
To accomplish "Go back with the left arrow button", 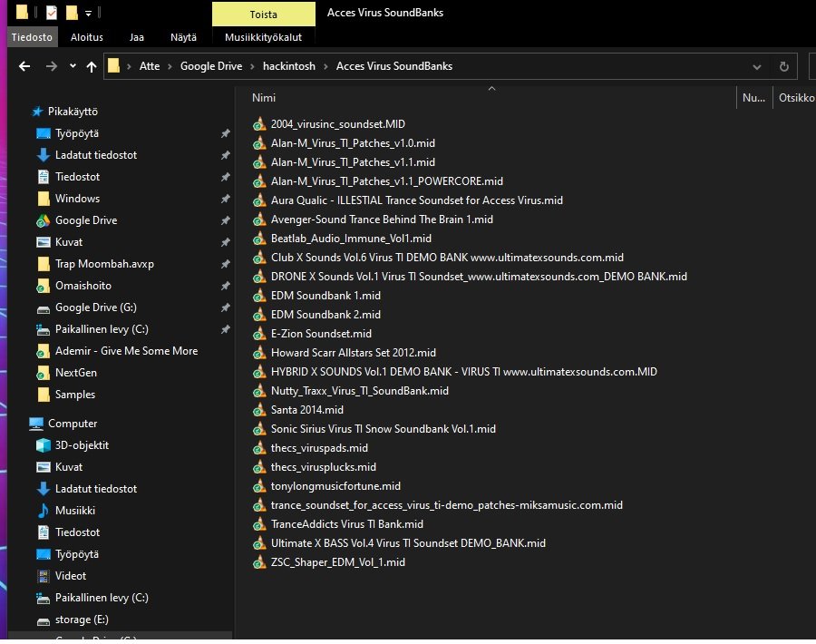I will pyautogui.click(x=24, y=66).
